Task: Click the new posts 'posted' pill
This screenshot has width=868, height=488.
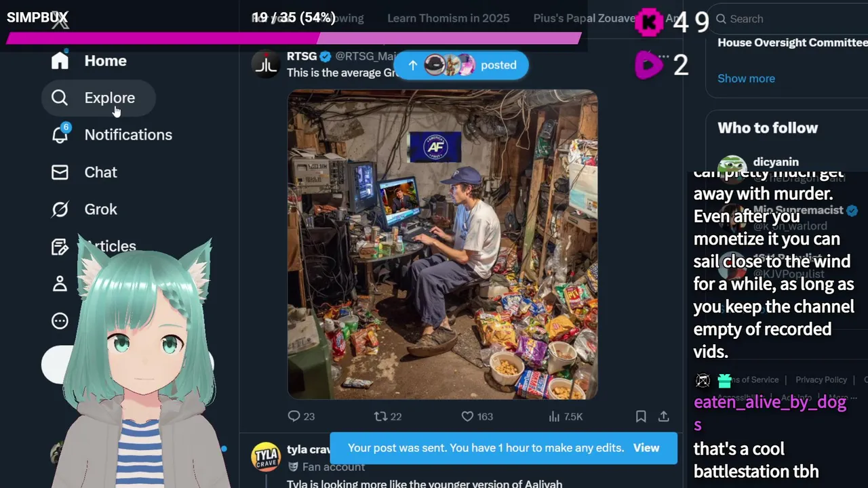Action: (461, 65)
